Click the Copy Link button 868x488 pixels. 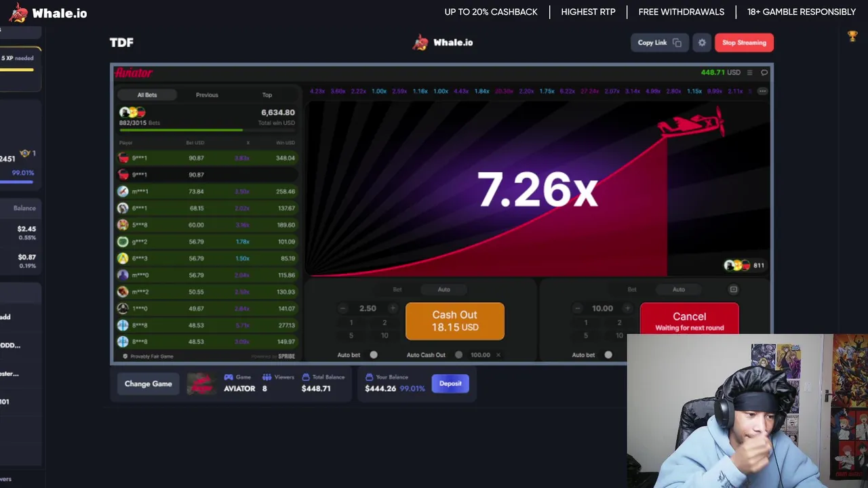coord(659,43)
